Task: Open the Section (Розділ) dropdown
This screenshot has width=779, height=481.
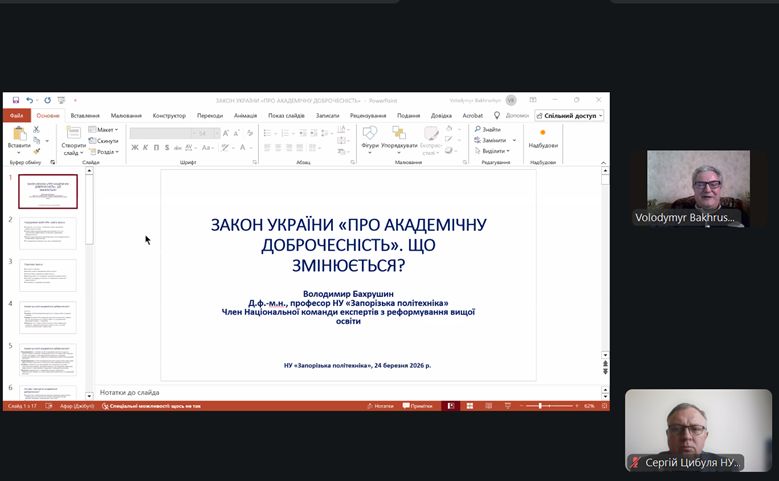Action: 106,152
